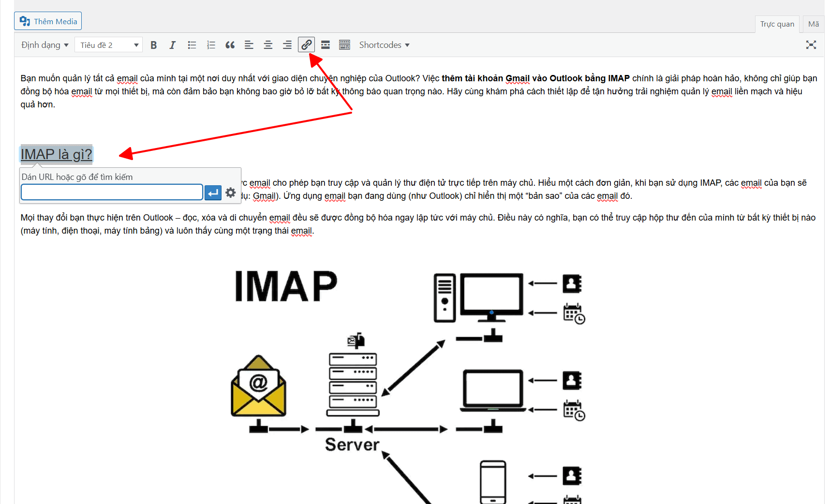This screenshot has height=504, width=830.
Task: Click the insert/edit link icon
Action: tap(306, 45)
